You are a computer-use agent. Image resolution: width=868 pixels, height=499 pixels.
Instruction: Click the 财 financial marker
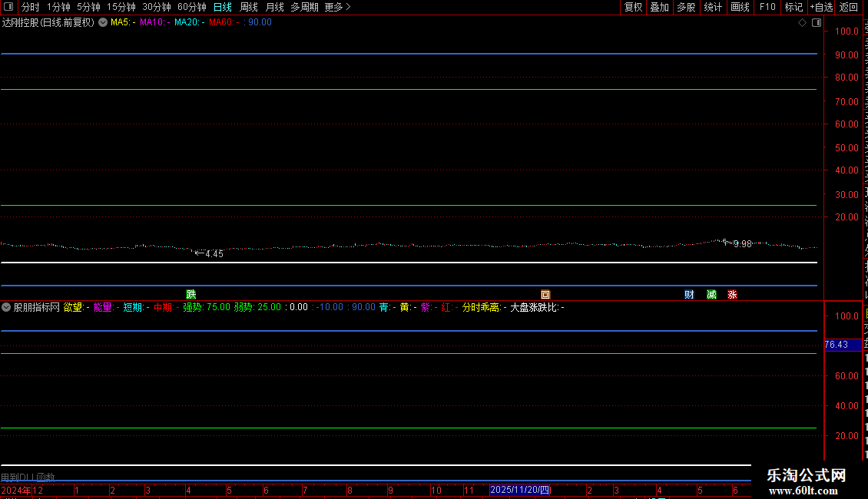(689, 294)
